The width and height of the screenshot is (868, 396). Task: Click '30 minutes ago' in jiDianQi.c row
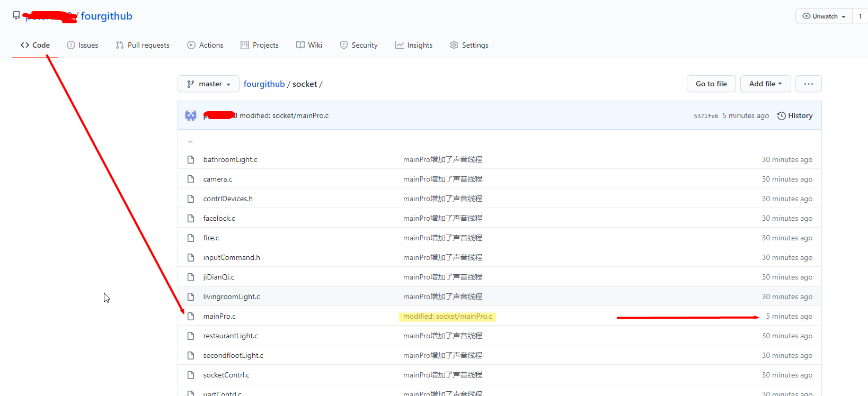tap(787, 277)
